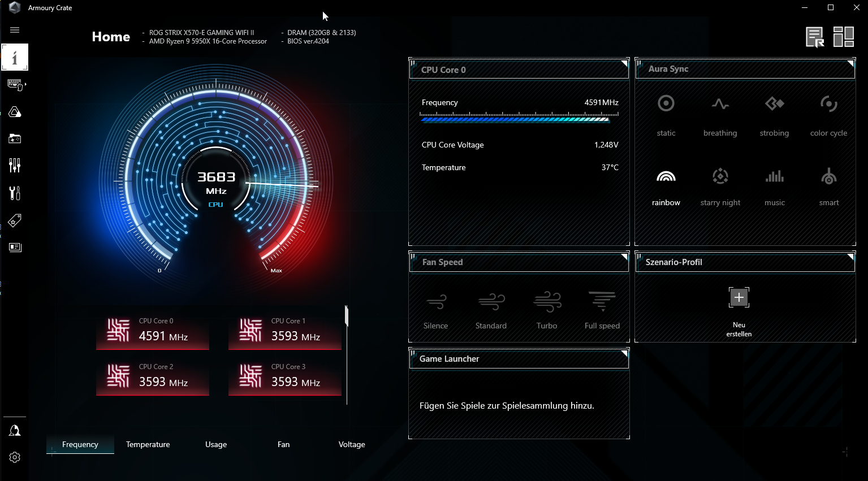This screenshot has height=481, width=868.
Task: Open Game Library sidebar icon
Action: 15,138
